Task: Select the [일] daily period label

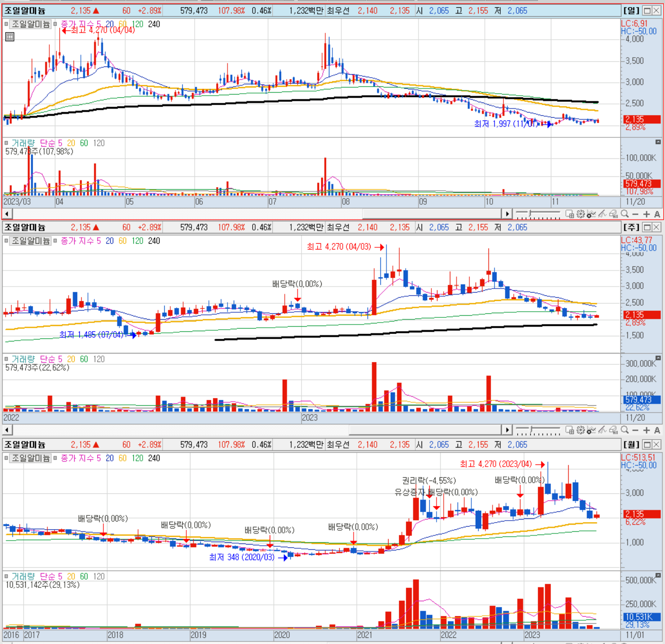Action: click(632, 10)
